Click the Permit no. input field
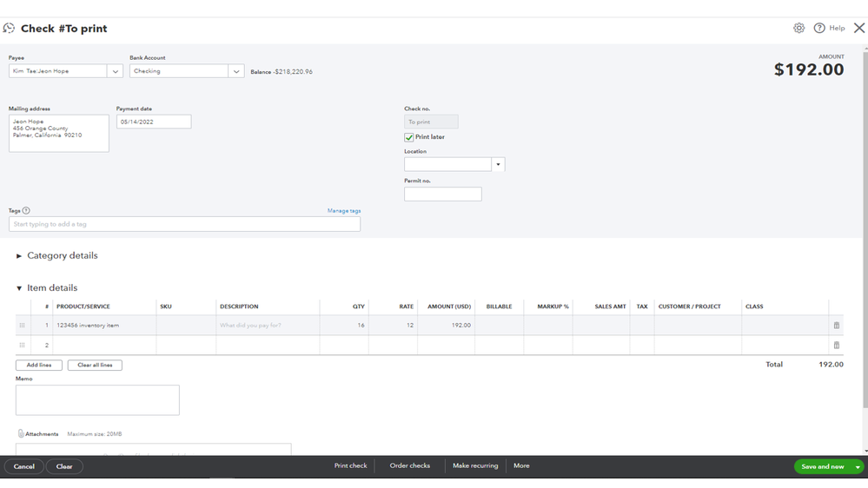 [x=443, y=195]
